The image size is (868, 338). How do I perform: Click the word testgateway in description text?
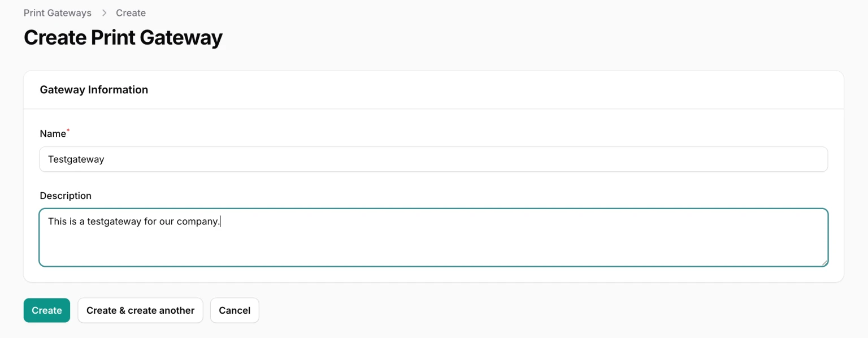[114, 222]
